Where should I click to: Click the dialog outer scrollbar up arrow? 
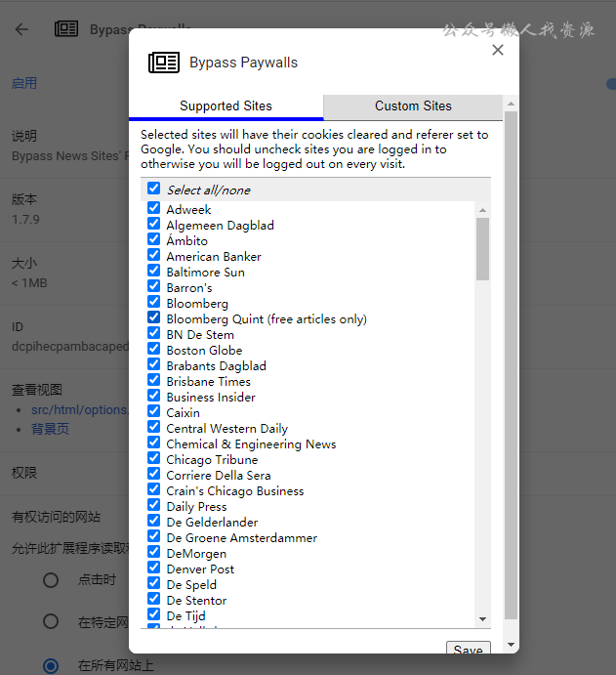(x=511, y=104)
